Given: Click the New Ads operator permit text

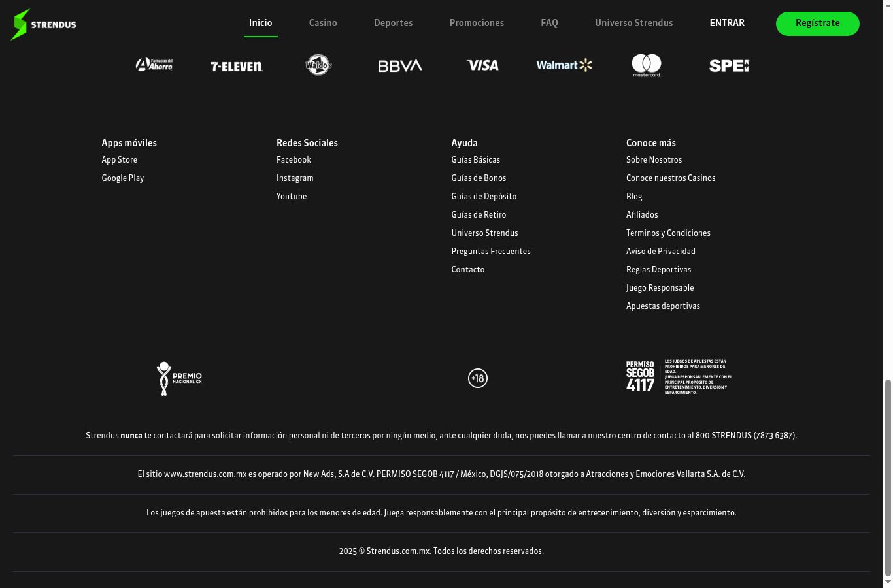Looking at the screenshot, I should (x=441, y=474).
